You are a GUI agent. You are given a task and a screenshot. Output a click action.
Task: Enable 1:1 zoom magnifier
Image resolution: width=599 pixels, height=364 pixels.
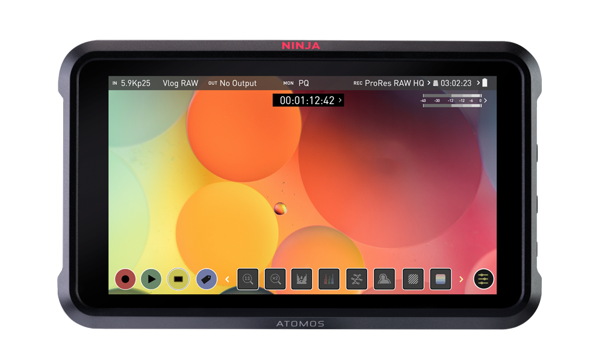247,279
